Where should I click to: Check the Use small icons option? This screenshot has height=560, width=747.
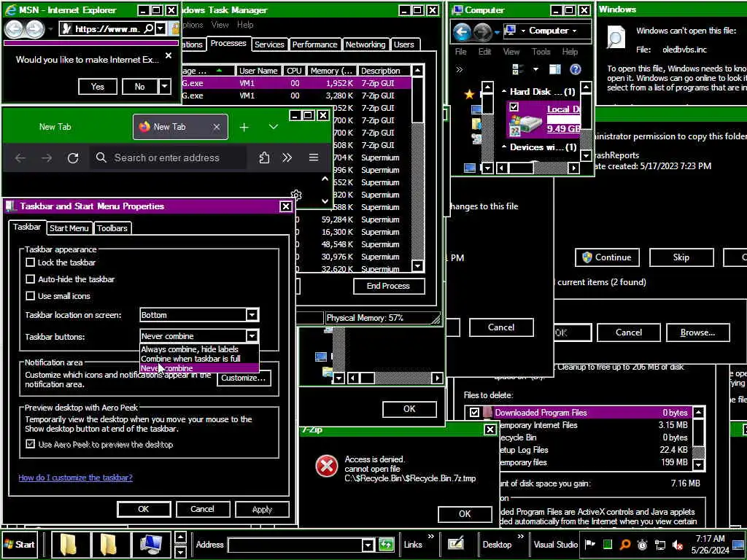point(31,296)
